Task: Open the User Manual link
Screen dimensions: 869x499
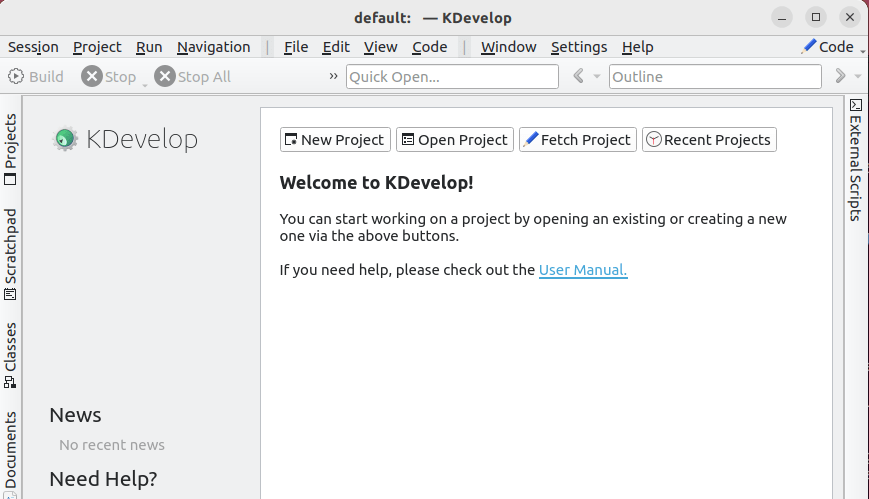Action: [x=583, y=270]
